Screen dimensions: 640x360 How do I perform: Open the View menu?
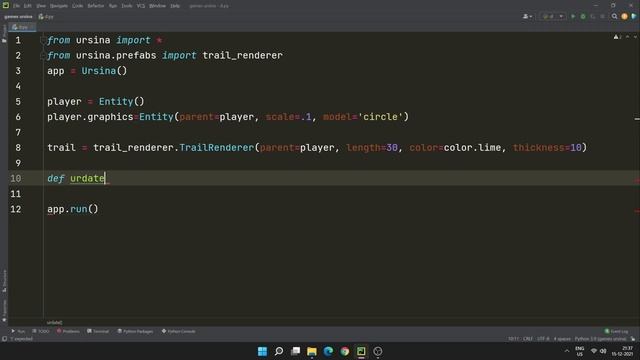[41, 6]
